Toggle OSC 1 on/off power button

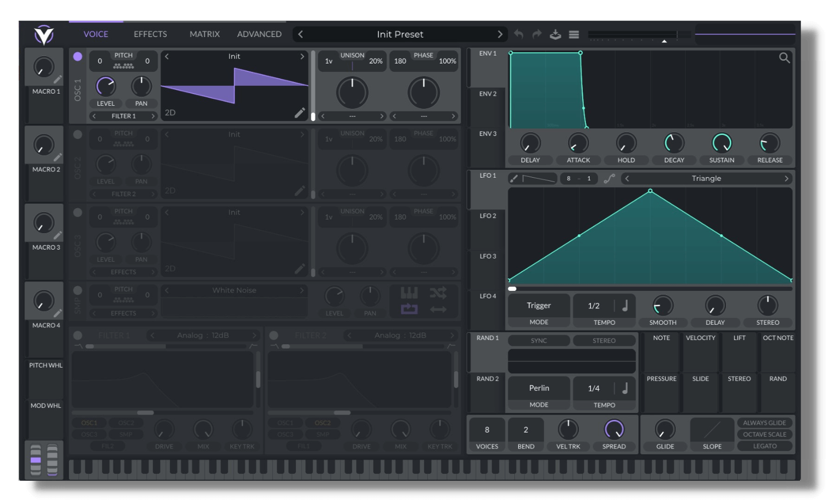[x=78, y=57]
